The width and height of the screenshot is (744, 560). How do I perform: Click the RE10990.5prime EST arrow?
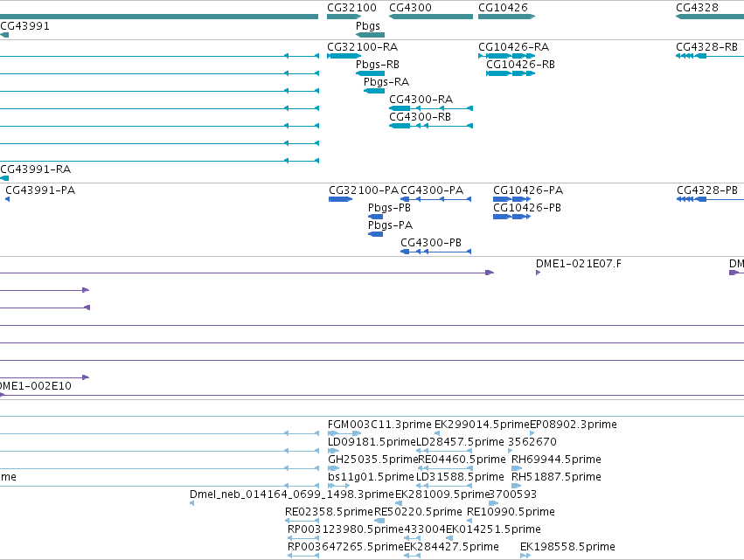pyautogui.click(x=469, y=521)
